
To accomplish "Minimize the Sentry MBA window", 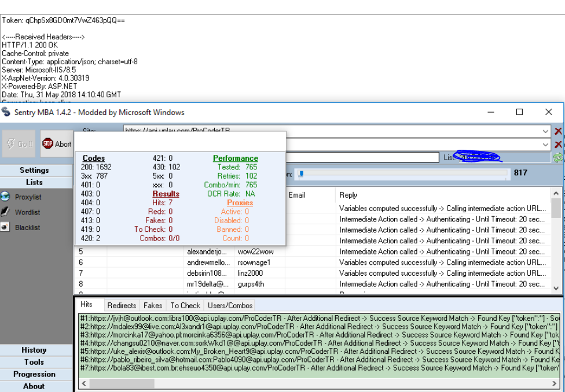I will (491, 112).
